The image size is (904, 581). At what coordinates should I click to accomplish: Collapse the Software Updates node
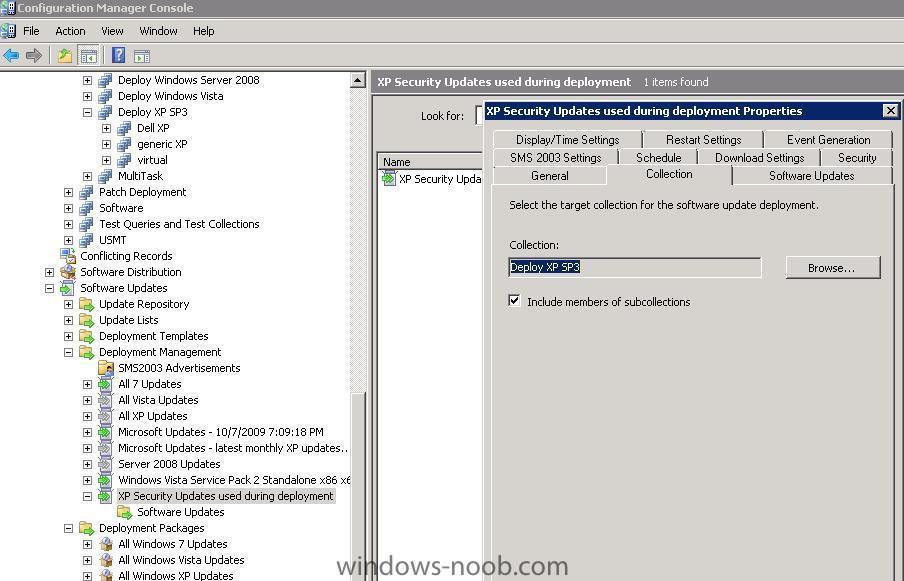click(x=49, y=288)
